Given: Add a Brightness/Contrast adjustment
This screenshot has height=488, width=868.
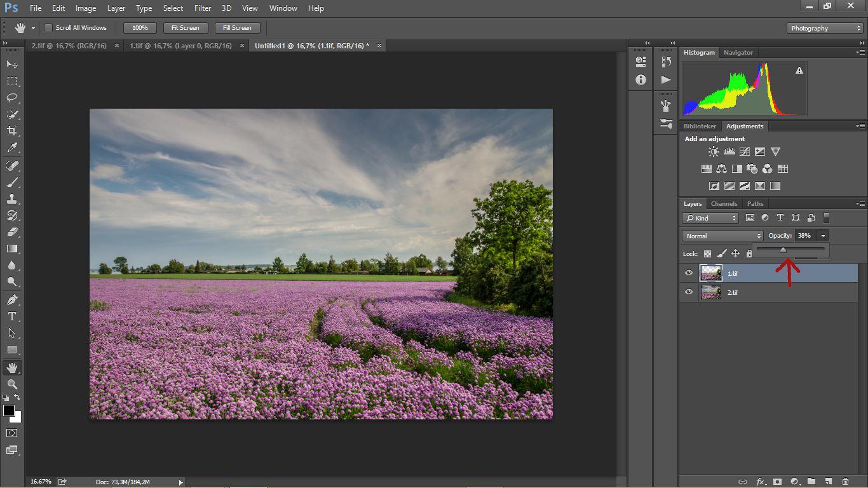Looking at the screenshot, I should click(x=714, y=152).
